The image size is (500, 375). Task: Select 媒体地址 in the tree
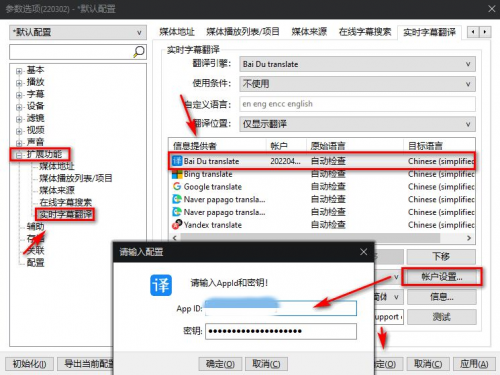click(x=57, y=166)
